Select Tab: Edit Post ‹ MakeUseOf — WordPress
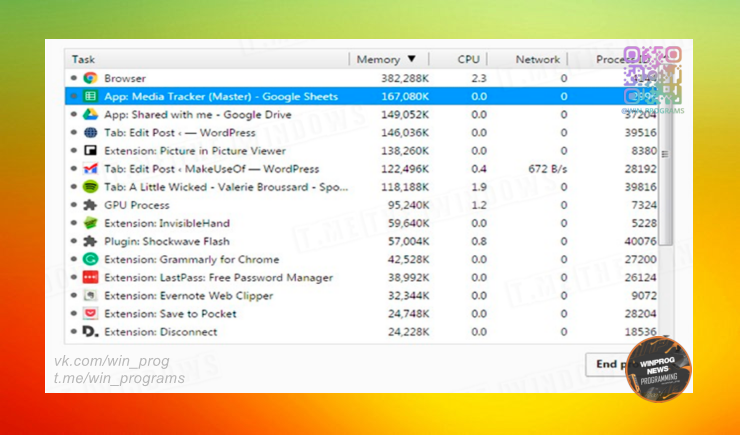740x435 pixels. 362,168
